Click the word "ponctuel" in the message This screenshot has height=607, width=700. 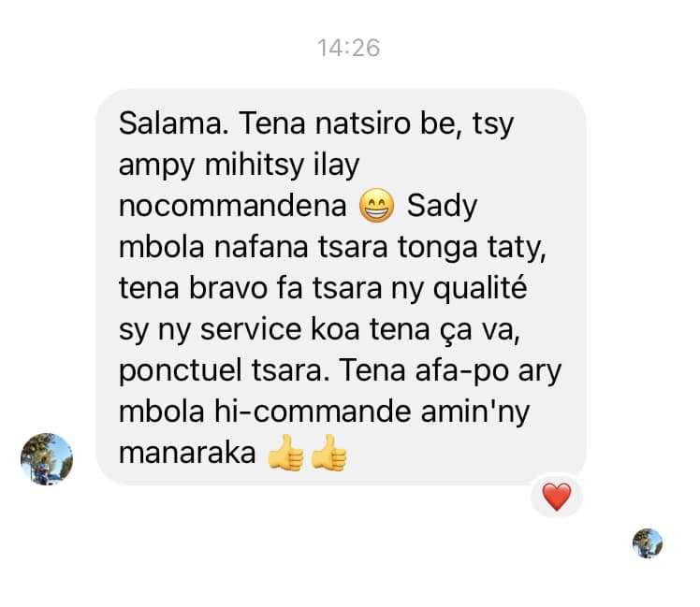coord(180,371)
